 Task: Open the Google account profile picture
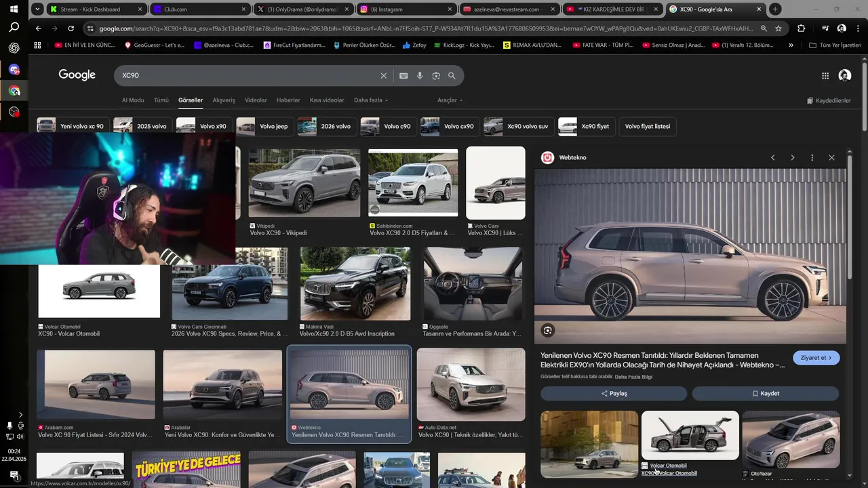[x=844, y=76]
